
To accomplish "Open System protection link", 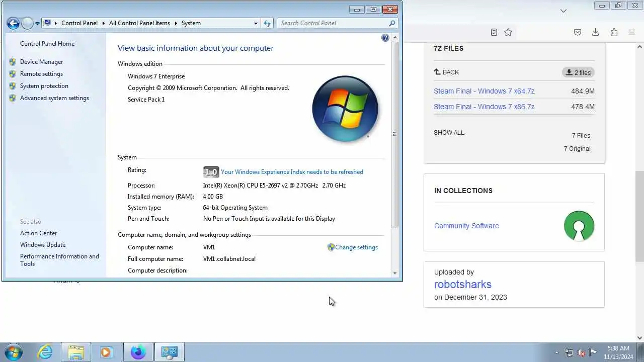I will 44,86.
